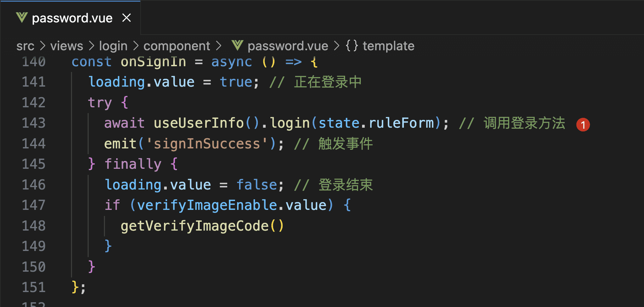This screenshot has width=644, height=307.
Task: Open the src breadcrumb folder
Action: [25, 46]
